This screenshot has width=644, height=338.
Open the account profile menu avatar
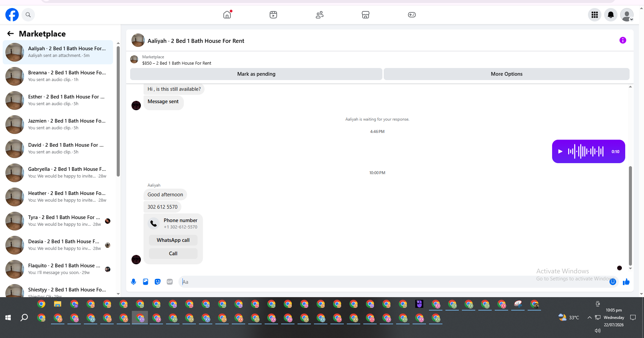(x=627, y=15)
